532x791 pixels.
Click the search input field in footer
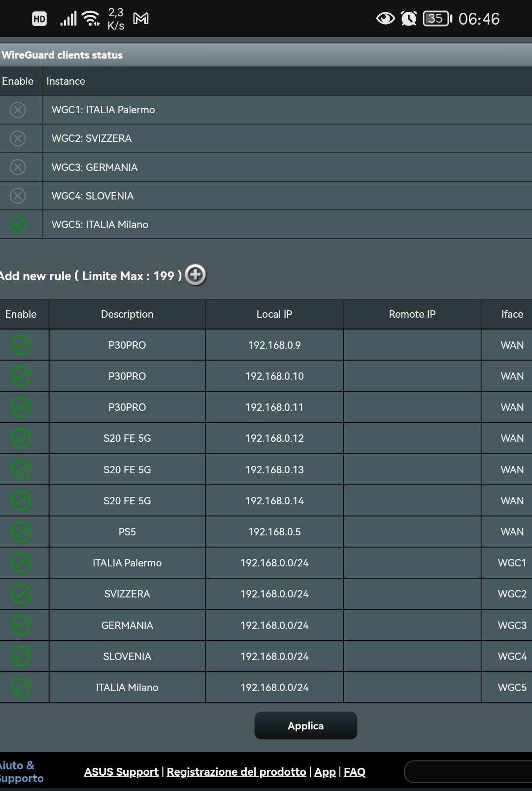(468, 772)
